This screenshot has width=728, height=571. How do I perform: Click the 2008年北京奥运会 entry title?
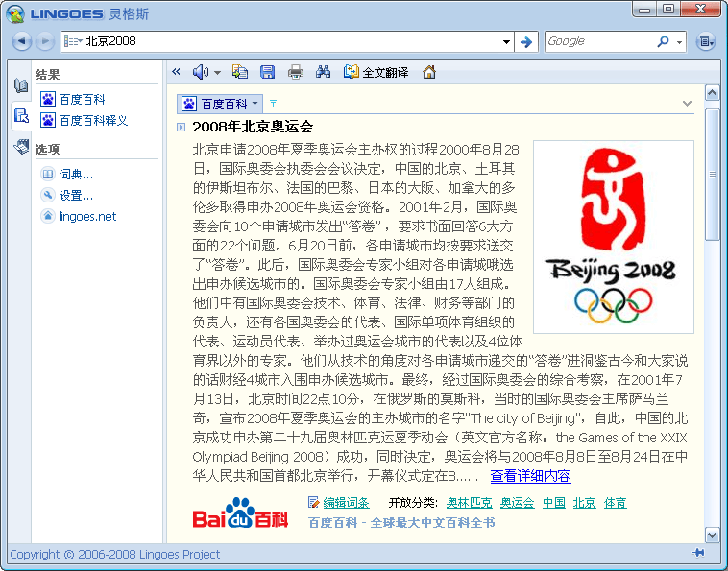tap(253, 127)
